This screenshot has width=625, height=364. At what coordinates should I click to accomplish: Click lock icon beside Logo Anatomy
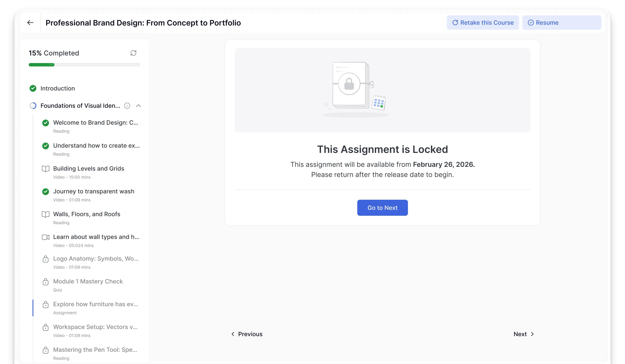[45, 259]
